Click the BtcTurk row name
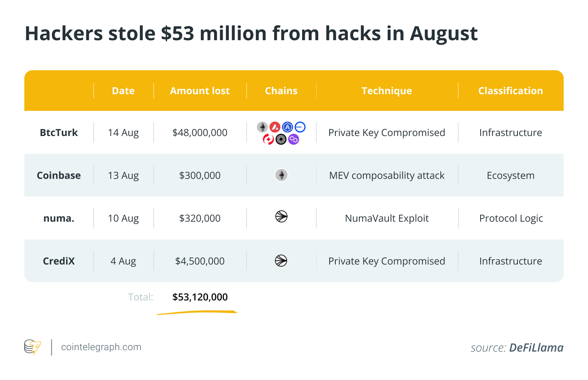Image resolution: width=588 pixels, height=380 pixels. click(59, 133)
